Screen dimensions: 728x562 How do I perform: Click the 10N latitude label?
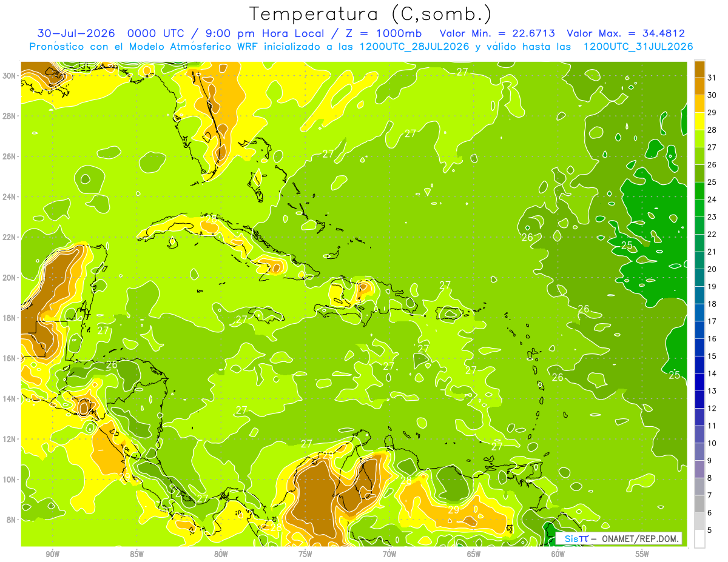tap(10, 479)
